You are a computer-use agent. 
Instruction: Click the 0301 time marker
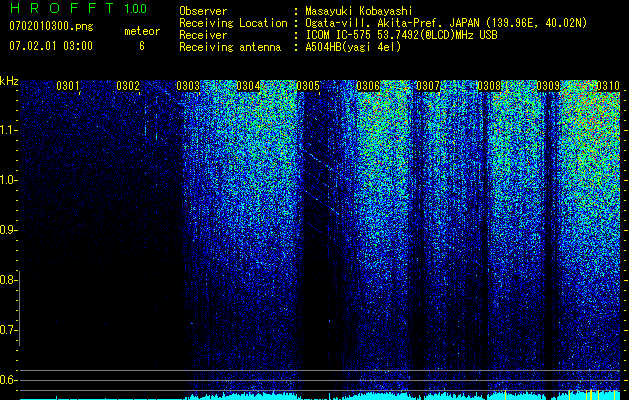pos(67,85)
